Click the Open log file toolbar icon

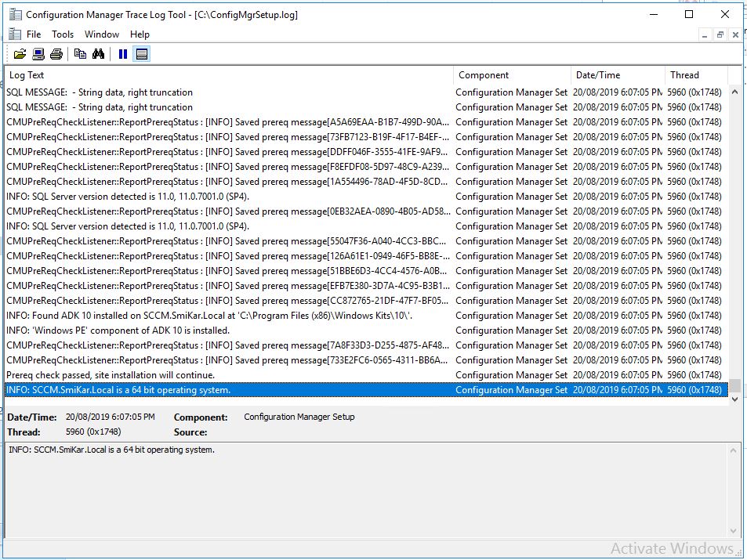20,54
